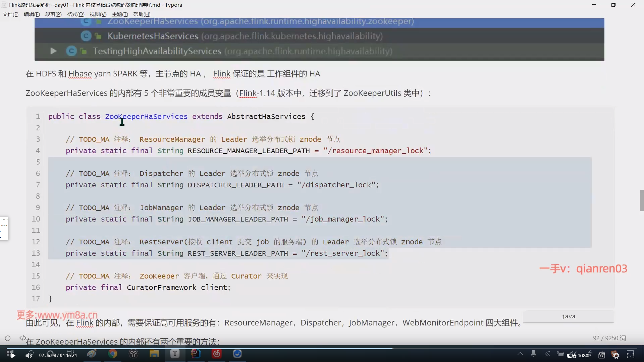644x362 pixels.
Task: Open the IntelliJ IDEA taskbar icon
Action: [196, 354]
